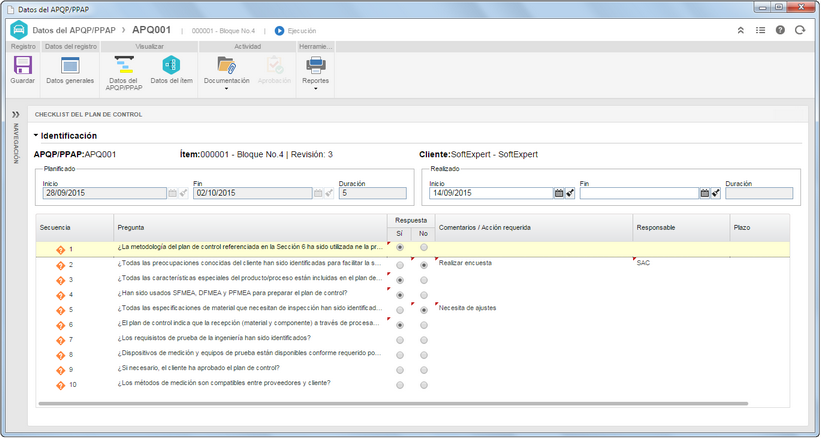Click the question icon of sequence 4
This screenshot has width=821, height=438.
60,295
